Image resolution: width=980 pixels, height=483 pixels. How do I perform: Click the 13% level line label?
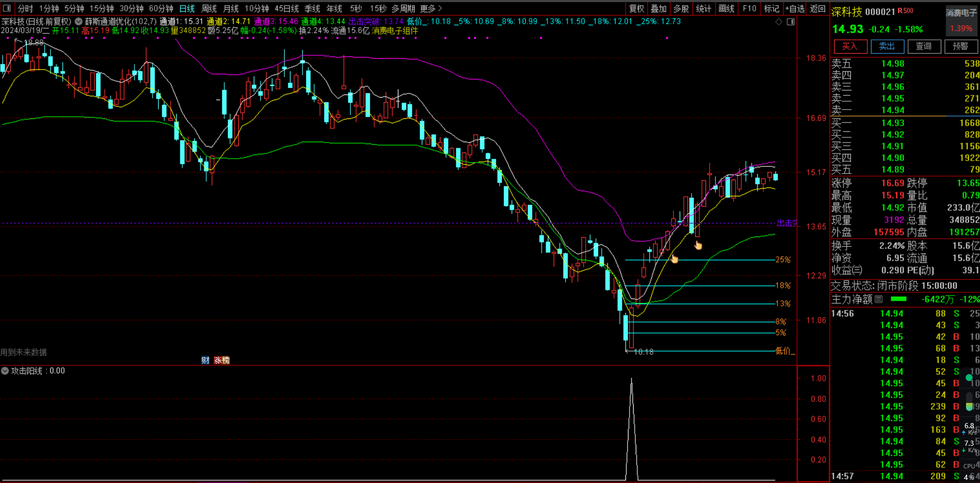click(783, 303)
